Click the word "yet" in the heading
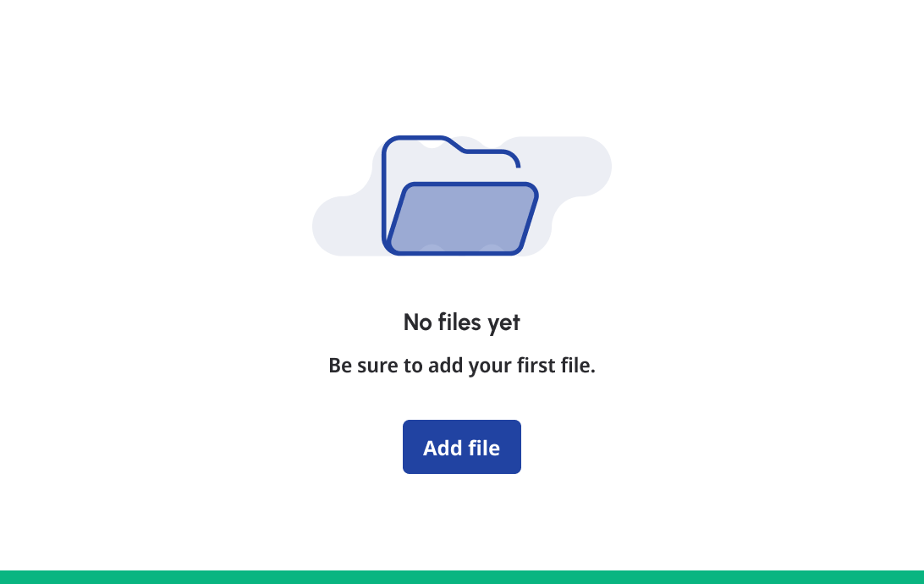 [x=503, y=323]
